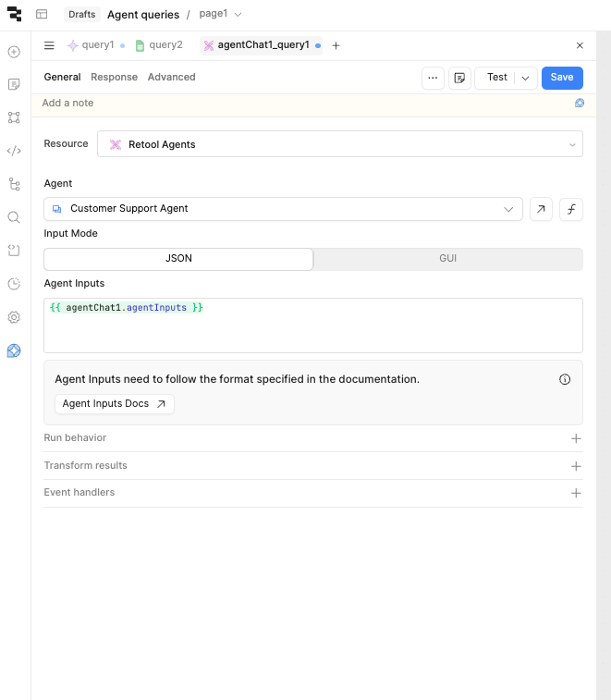Open the Resource dropdown showing Retool Agents
This screenshot has width=611, height=700.
(340, 144)
